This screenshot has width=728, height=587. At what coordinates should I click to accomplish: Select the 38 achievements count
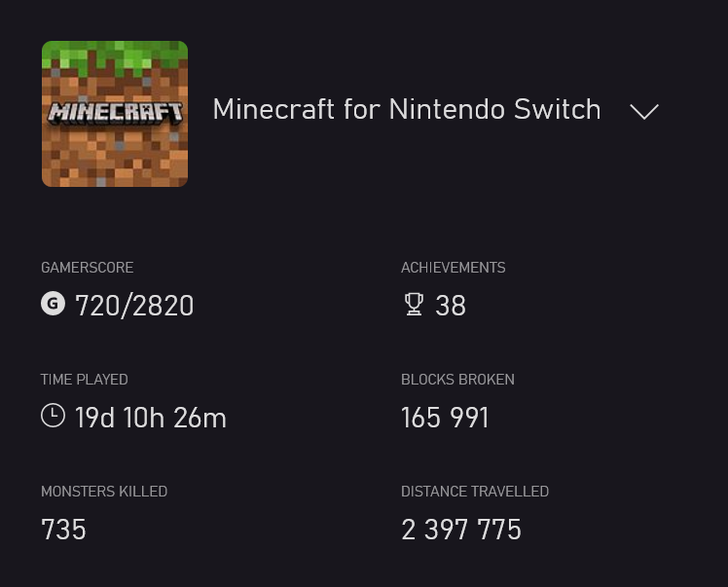coord(451,306)
